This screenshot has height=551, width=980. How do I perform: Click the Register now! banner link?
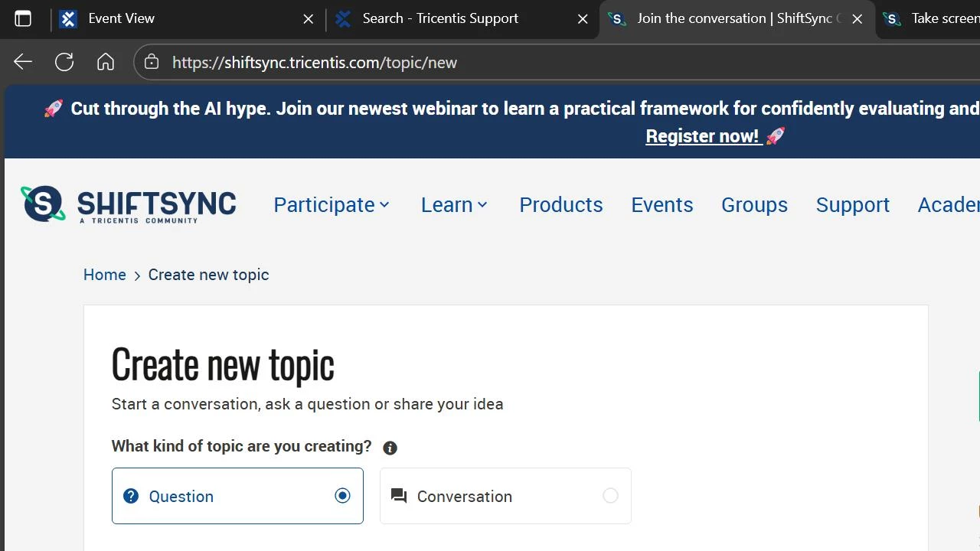(702, 136)
